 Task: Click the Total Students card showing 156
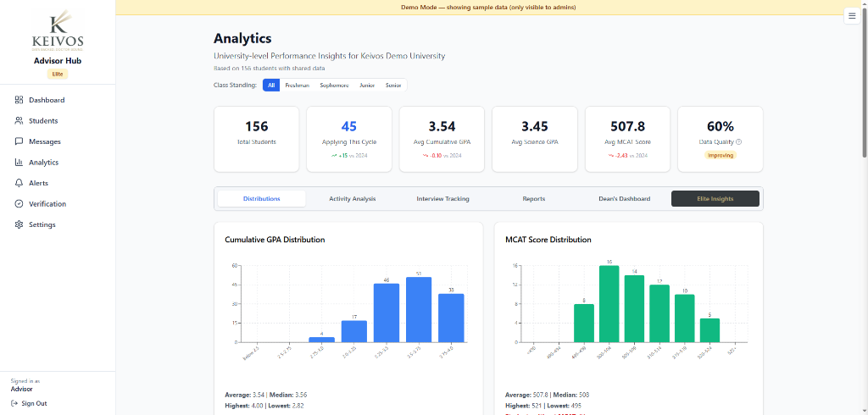coord(256,140)
